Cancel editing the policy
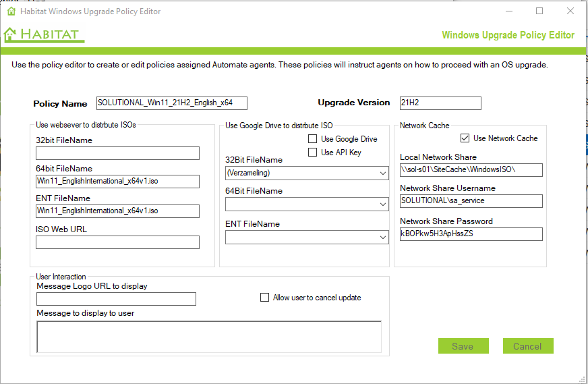588x384 pixels. [528, 346]
